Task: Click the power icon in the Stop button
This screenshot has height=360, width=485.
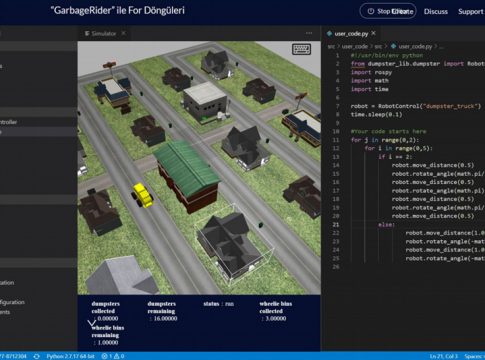Action: pyautogui.click(x=371, y=11)
